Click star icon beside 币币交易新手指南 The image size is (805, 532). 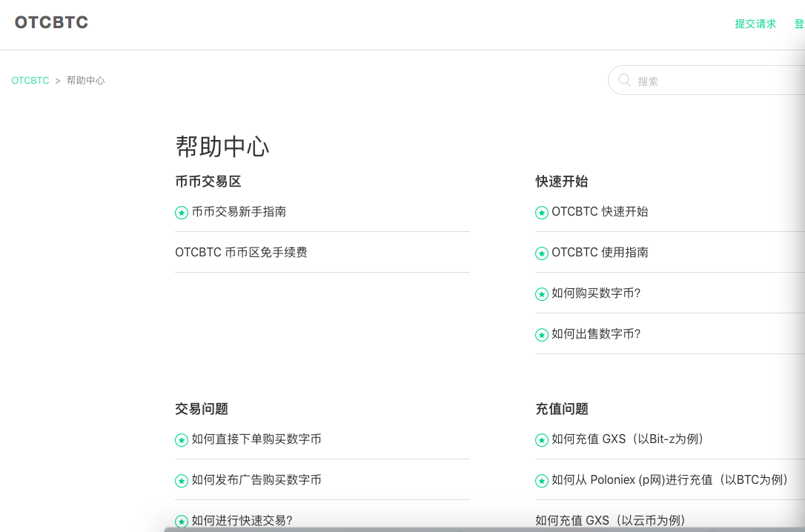(x=182, y=213)
